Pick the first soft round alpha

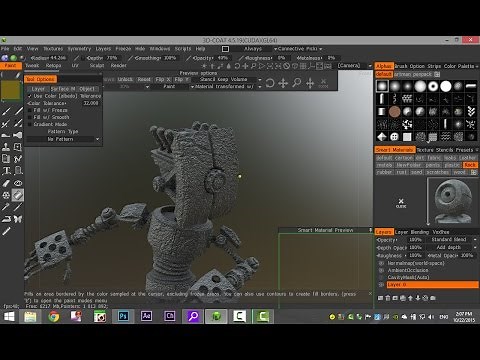point(382,86)
